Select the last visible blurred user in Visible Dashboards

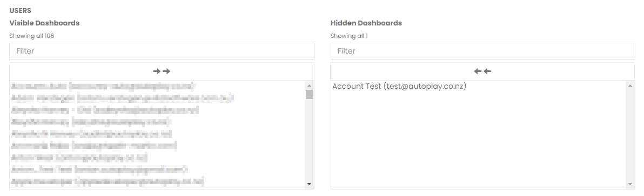coord(108,181)
